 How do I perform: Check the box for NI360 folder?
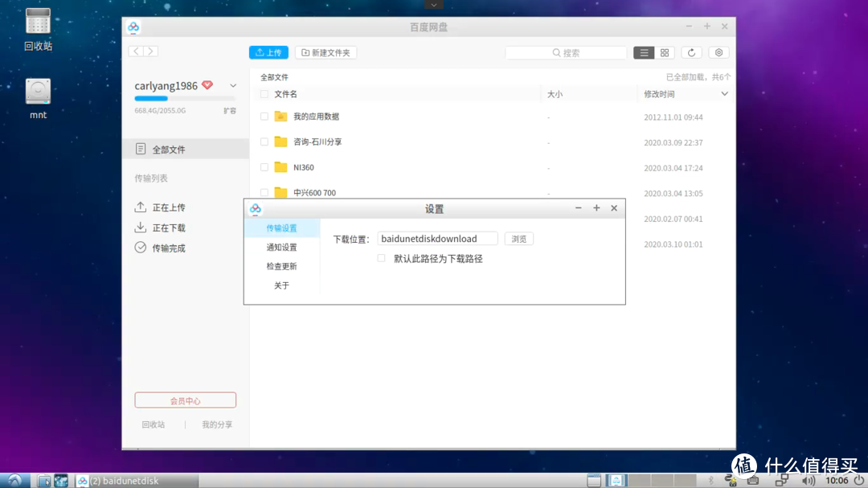(264, 167)
